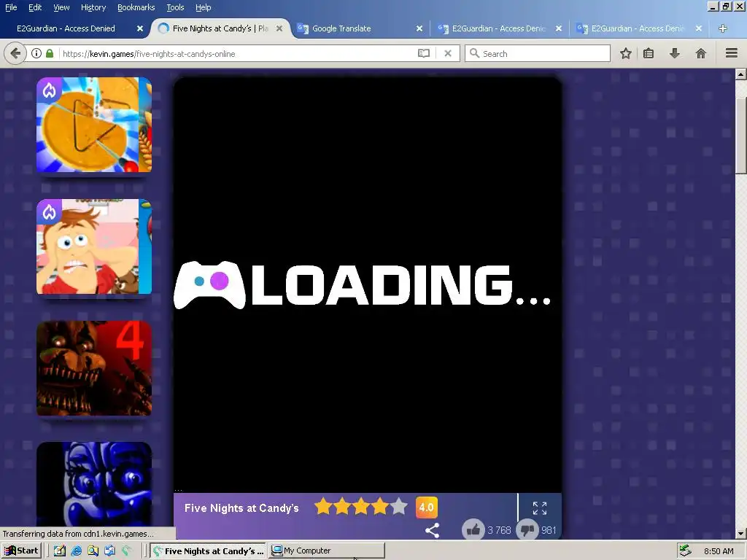The height and width of the screenshot is (560, 747).
Task: Go back with the browser back arrow
Action: [x=15, y=53]
